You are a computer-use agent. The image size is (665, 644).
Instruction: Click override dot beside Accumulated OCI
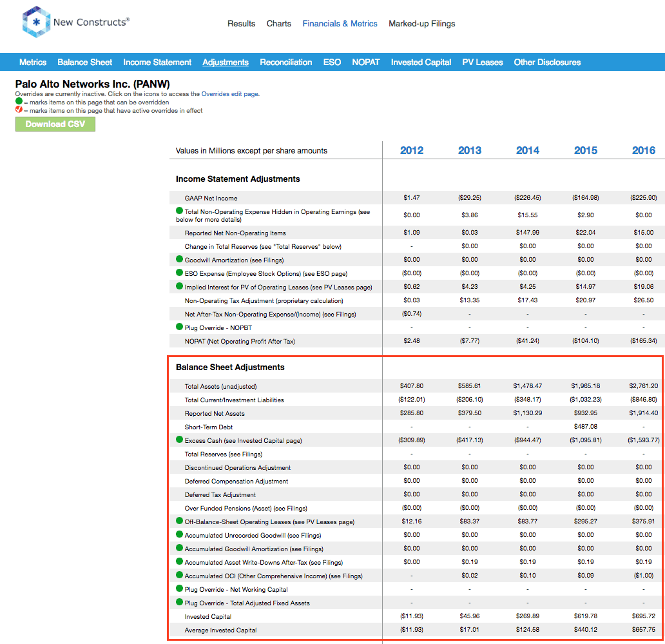click(179, 575)
